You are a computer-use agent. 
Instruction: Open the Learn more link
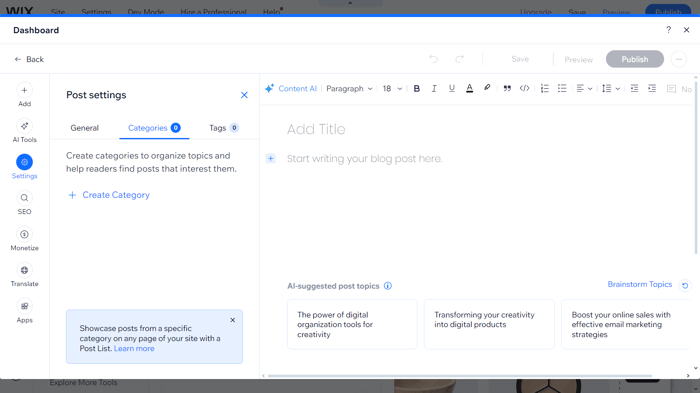[134, 348]
